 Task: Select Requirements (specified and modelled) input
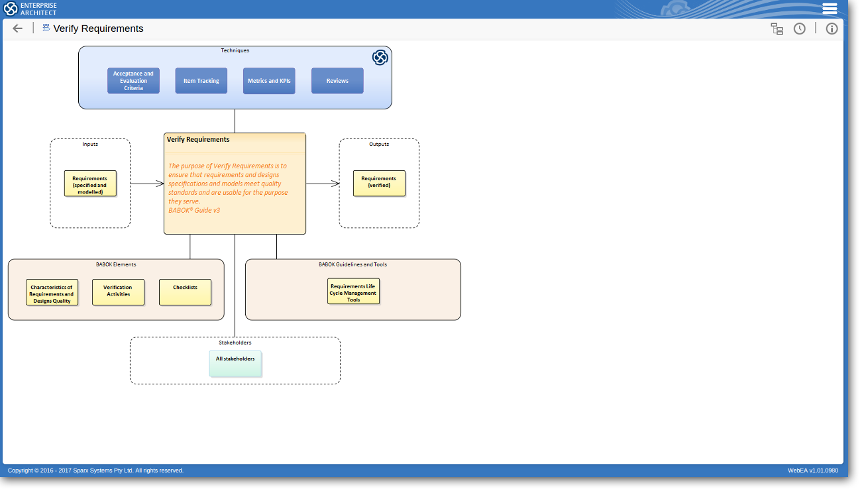click(x=90, y=184)
